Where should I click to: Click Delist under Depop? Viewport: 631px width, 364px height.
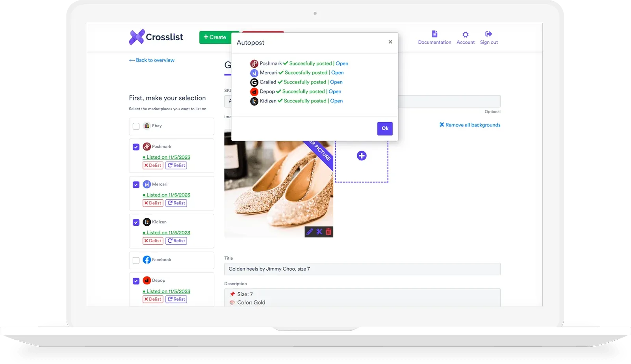pos(152,299)
